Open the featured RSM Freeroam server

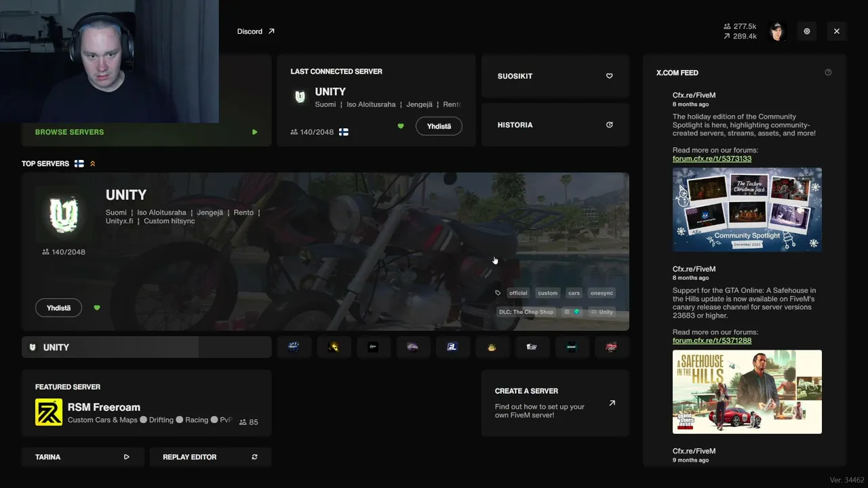click(x=146, y=404)
